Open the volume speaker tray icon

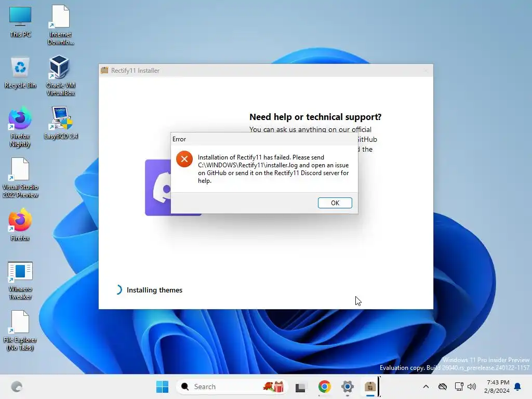point(472,387)
